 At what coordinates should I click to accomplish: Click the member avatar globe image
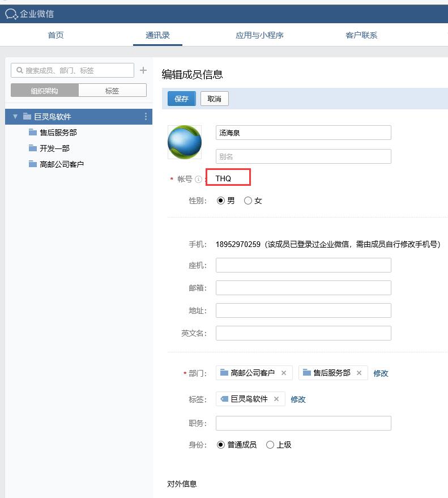point(185,142)
